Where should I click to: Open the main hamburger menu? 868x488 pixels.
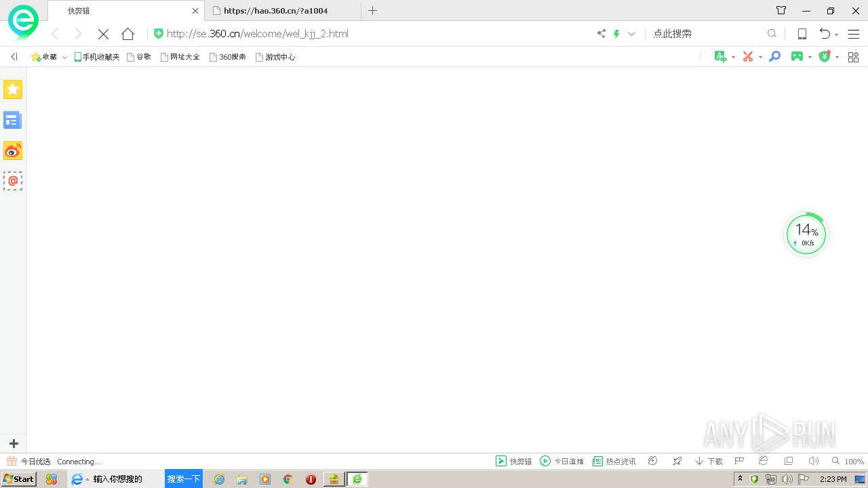click(x=854, y=34)
